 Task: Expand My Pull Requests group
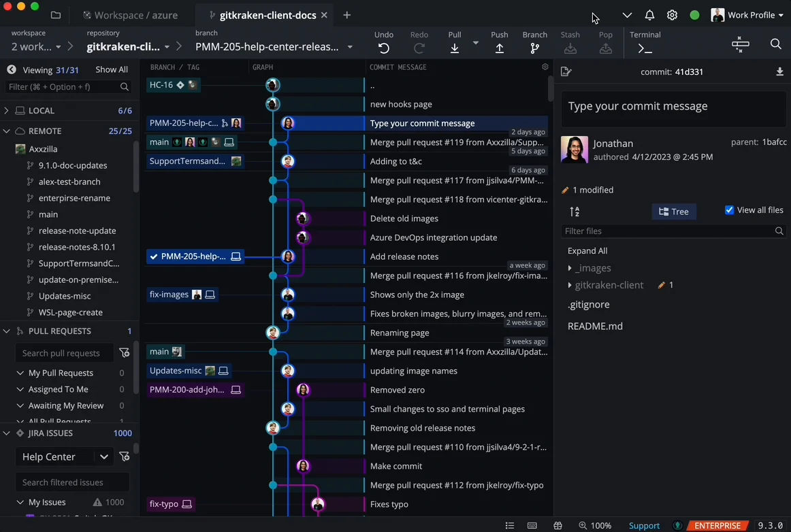20,373
